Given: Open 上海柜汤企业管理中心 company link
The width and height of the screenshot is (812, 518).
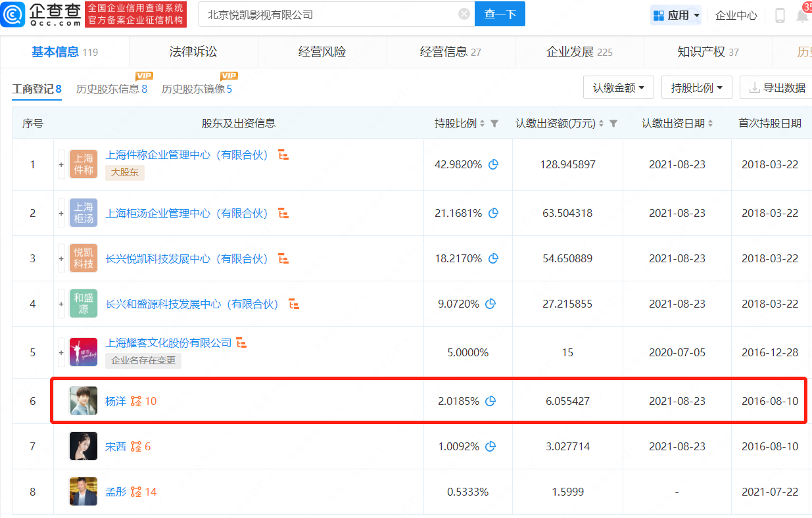Looking at the screenshot, I should (187, 213).
